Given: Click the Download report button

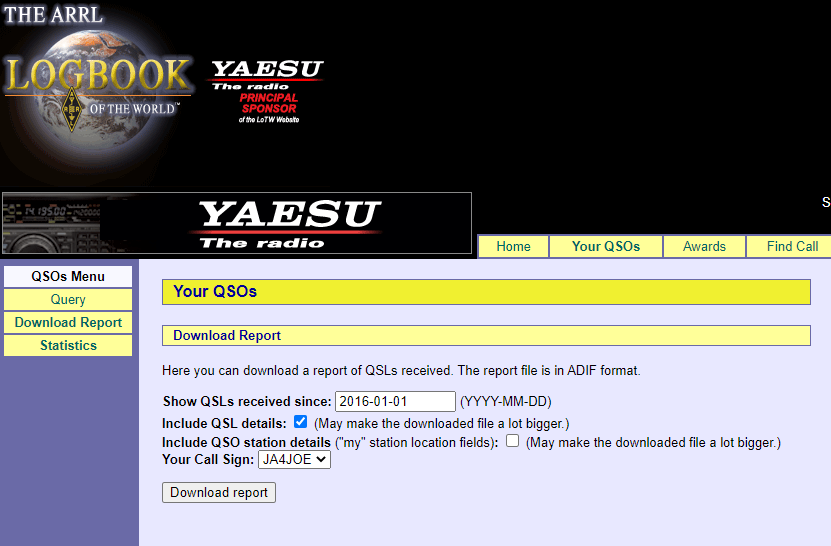Looking at the screenshot, I should (x=218, y=492).
